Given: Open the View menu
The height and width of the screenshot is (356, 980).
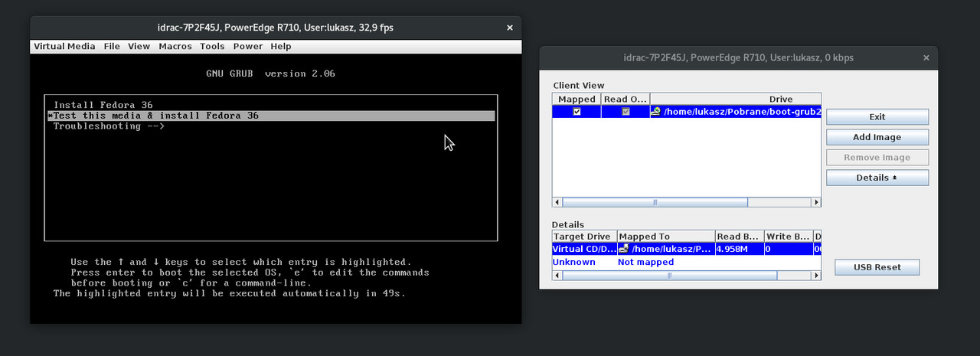Looking at the screenshot, I should tap(139, 46).
